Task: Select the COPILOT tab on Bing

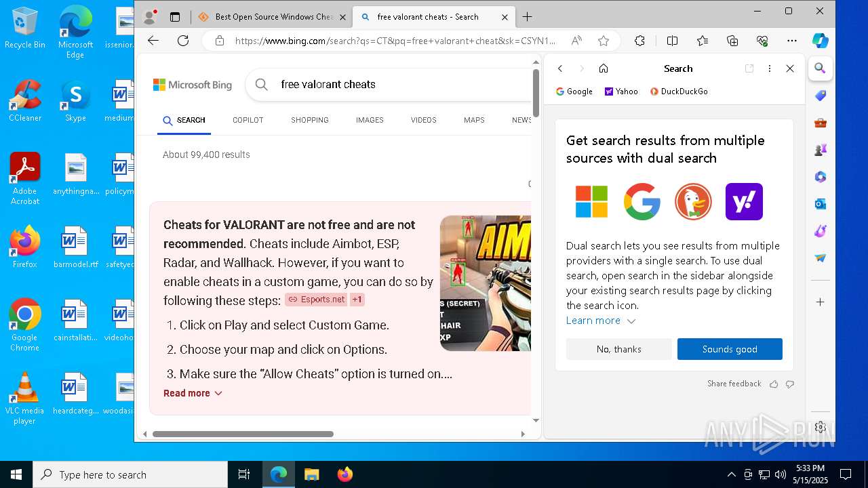Action: tap(248, 120)
